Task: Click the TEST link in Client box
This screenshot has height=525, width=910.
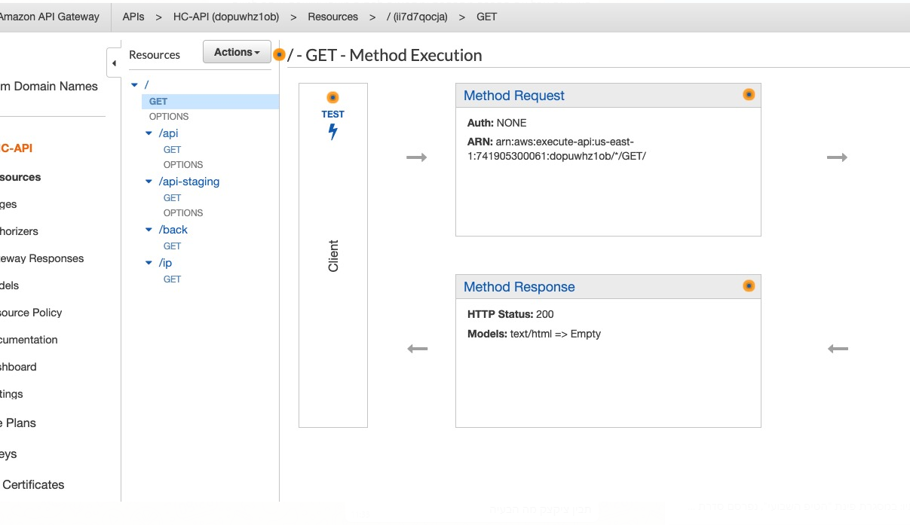Action: pos(333,114)
